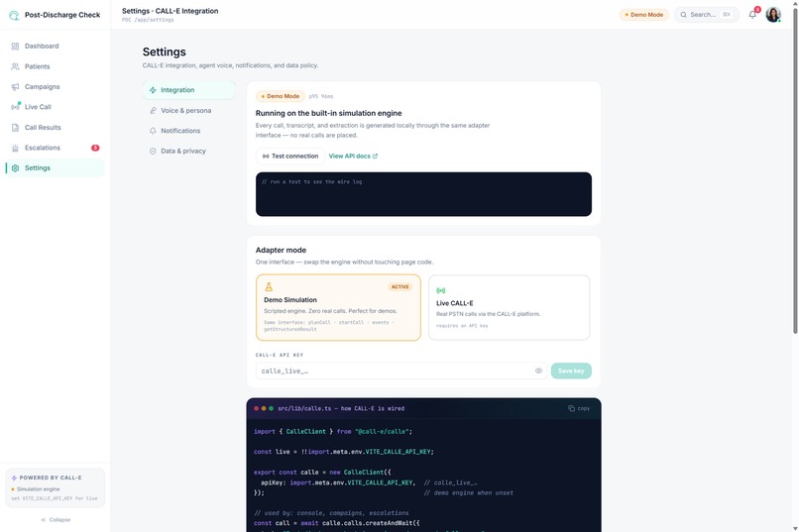Click the Powered by CALL-E sparkle icon
799x532 pixels.
click(14, 479)
